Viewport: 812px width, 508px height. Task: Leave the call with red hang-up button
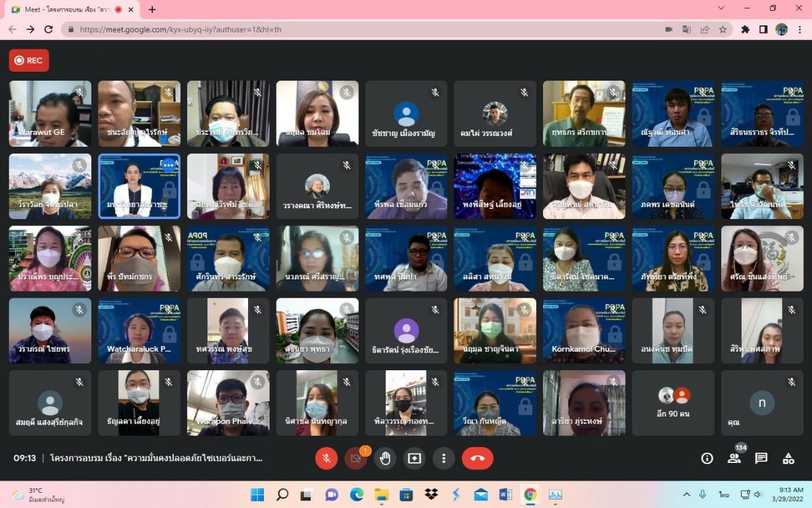click(x=477, y=458)
